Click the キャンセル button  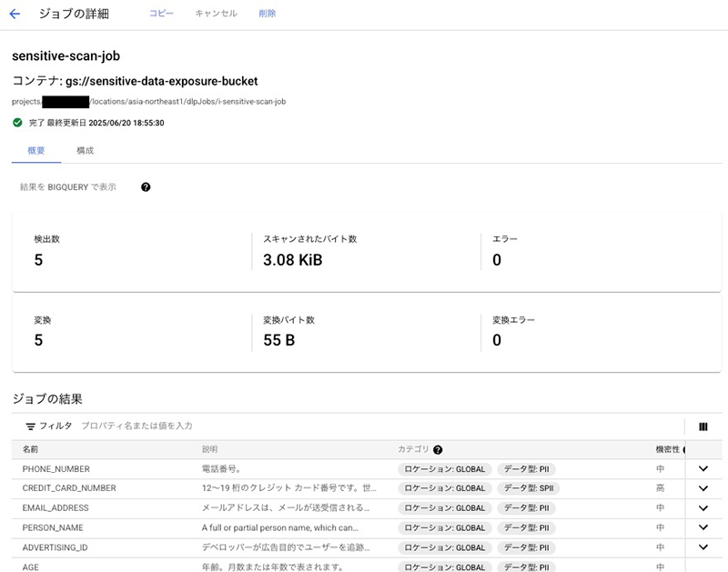click(x=216, y=14)
